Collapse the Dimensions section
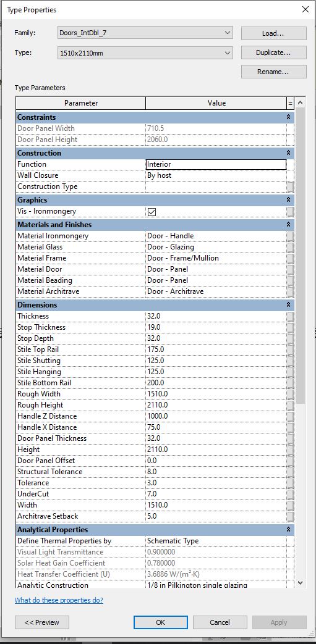This screenshot has height=644, width=316. (x=288, y=305)
